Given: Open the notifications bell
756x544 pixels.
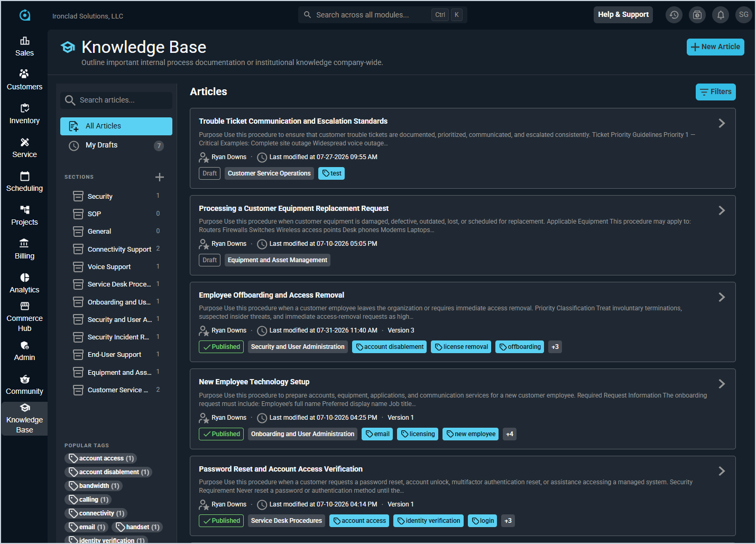Looking at the screenshot, I should point(721,15).
